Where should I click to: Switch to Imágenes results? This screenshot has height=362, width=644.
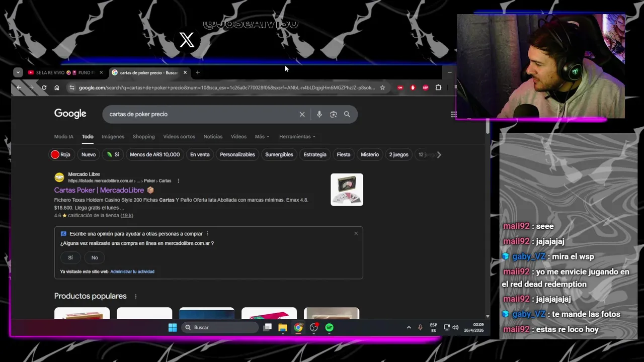click(x=113, y=137)
